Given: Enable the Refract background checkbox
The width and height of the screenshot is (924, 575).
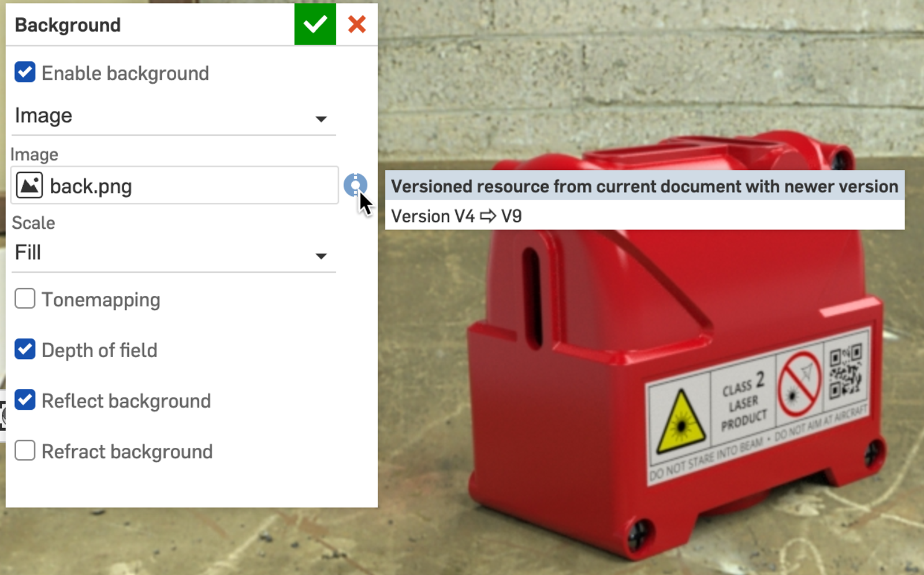Looking at the screenshot, I should click(x=25, y=451).
